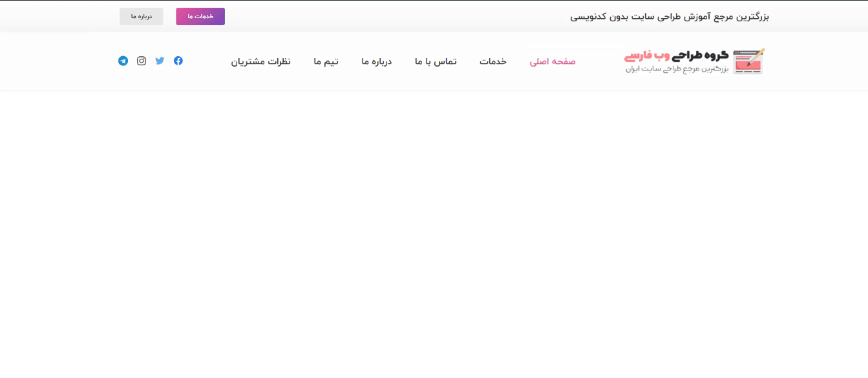868x378 pixels.
Task: Go to صفحه اصلی in navigation menu
Action: [553, 61]
